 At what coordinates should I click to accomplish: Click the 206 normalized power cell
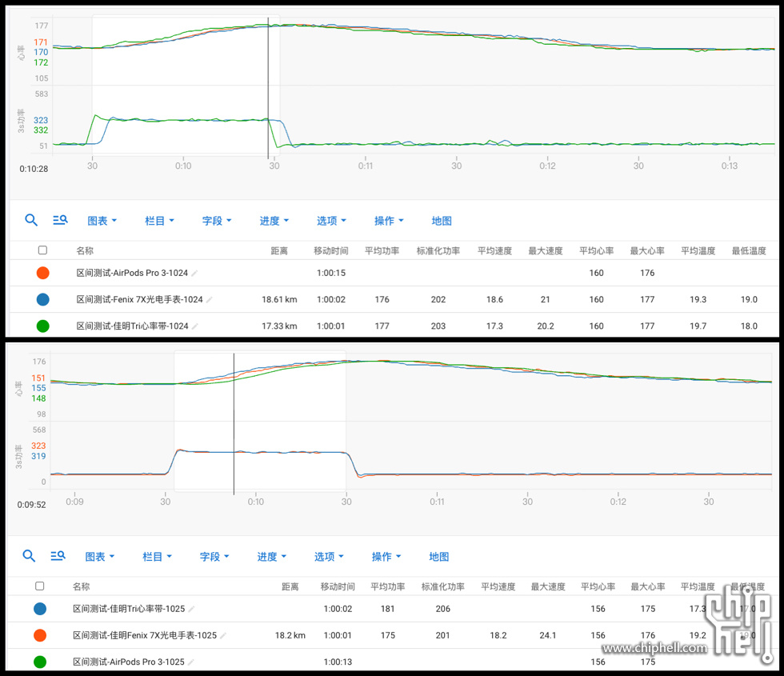(443, 609)
